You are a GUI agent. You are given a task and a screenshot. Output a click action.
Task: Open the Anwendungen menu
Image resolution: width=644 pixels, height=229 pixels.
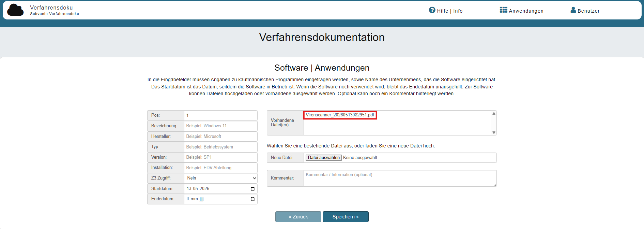pyautogui.click(x=522, y=11)
